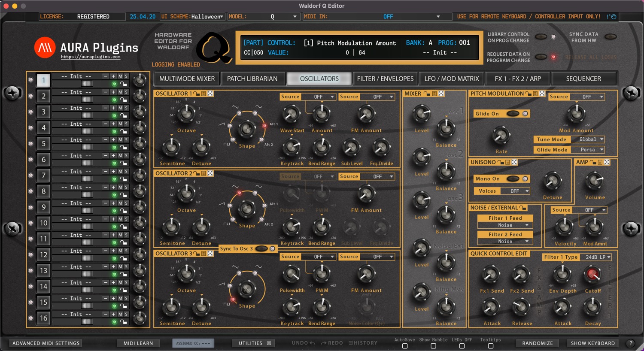
Task: Open the Tune Mode Global dropdown
Action: [x=588, y=139]
